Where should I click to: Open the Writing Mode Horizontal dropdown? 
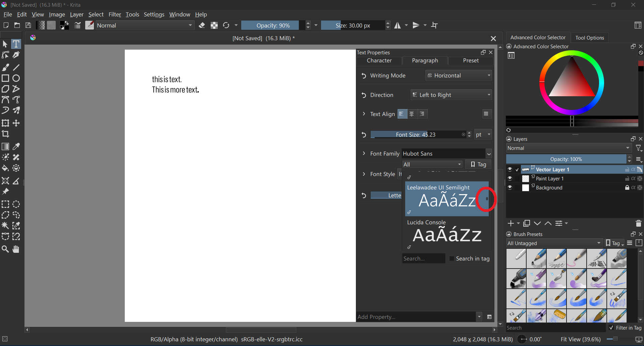click(x=459, y=75)
